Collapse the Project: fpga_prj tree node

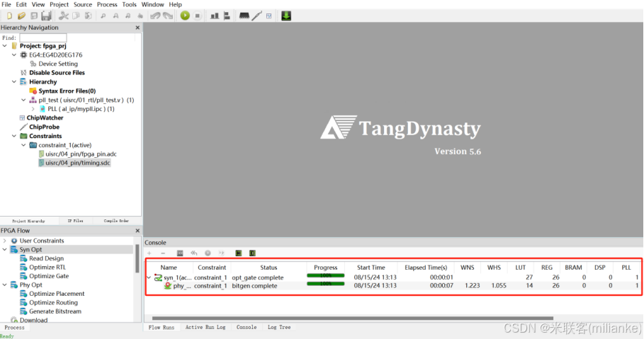tap(5, 46)
